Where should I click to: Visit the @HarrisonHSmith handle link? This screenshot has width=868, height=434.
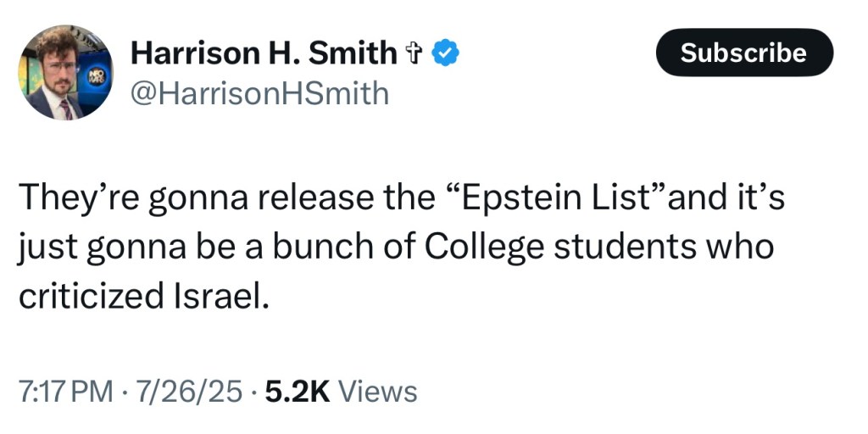[x=259, y=92]
